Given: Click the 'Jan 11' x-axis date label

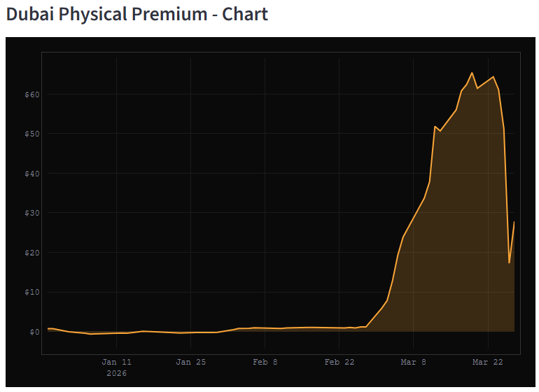Looking at the screenshot, I should pyautogui.click(x=116, y=362).
